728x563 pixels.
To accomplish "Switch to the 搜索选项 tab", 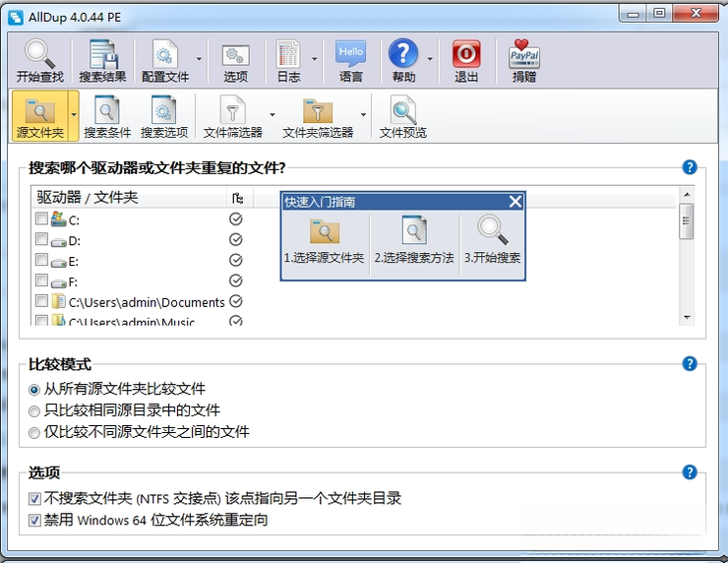I will click(x=164, y=116).
